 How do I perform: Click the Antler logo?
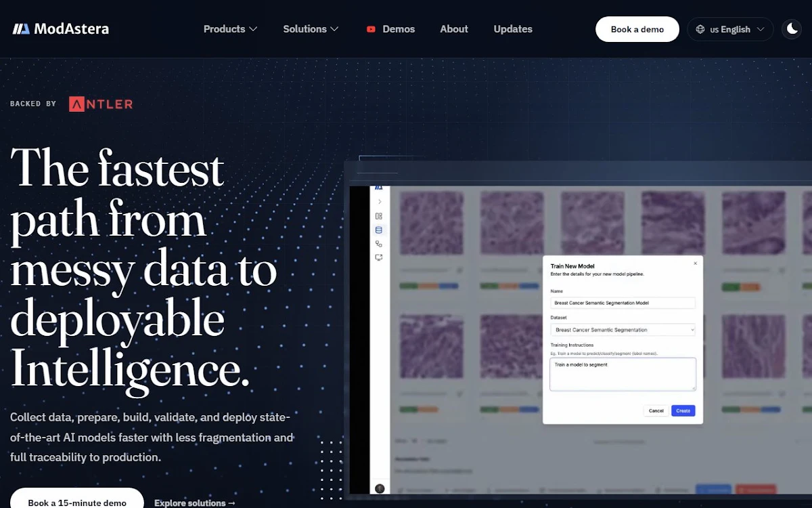tap(101, 104)
